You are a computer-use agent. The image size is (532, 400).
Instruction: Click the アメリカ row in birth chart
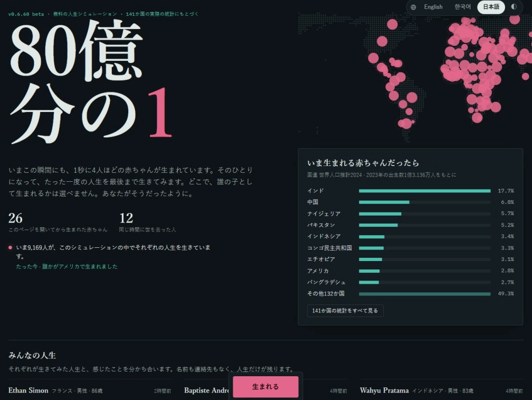tap(411, 271)
